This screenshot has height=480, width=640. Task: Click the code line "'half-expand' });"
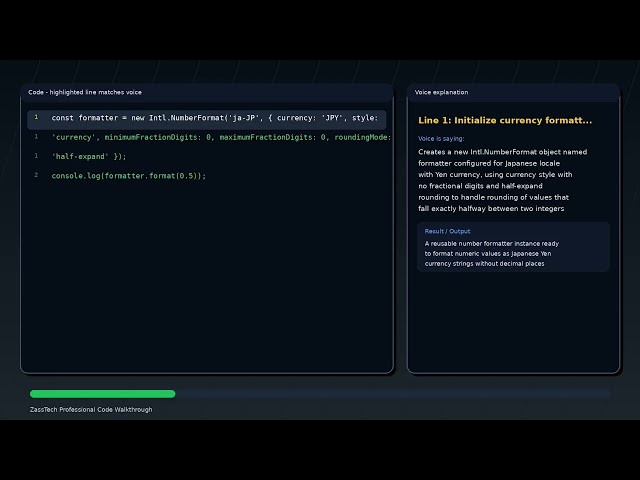(89, 157)
